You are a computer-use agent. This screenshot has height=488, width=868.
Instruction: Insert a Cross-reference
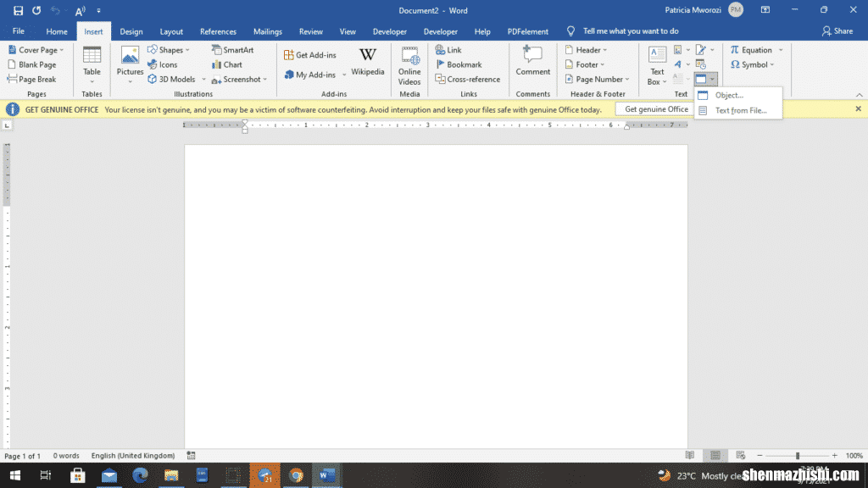tap(468, 79)
